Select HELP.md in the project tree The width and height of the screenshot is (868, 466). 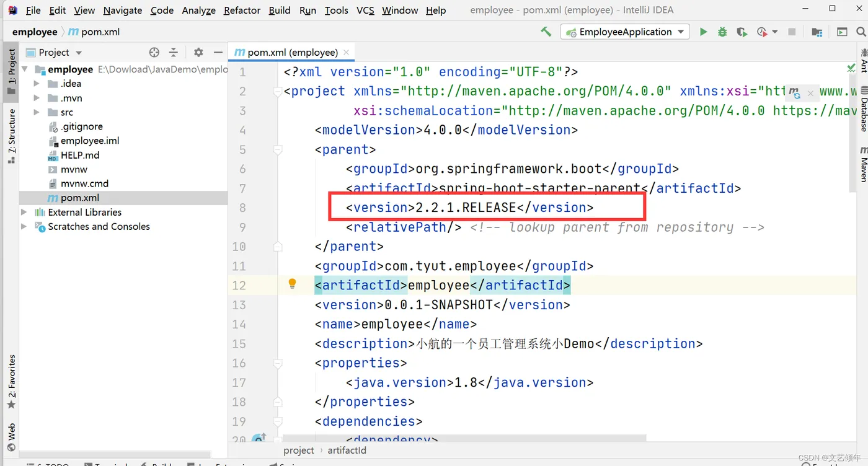point(73,155)
